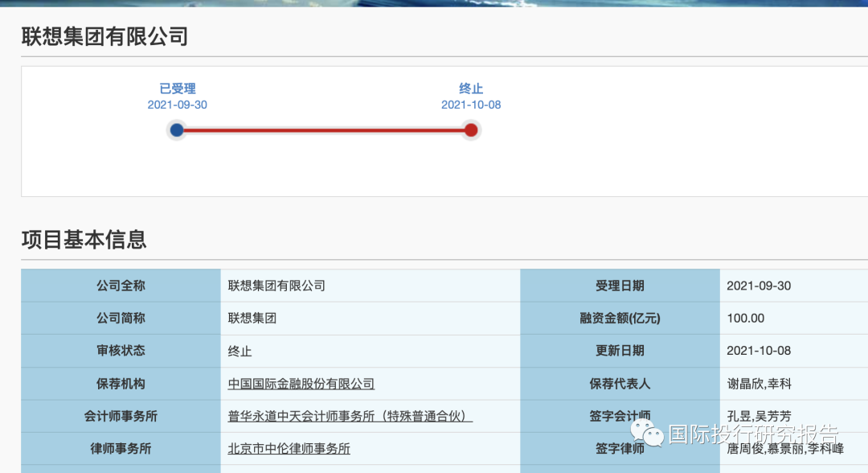
Task: Select the 公司简称 value 联想集团
Action: [x=252, y=319]
